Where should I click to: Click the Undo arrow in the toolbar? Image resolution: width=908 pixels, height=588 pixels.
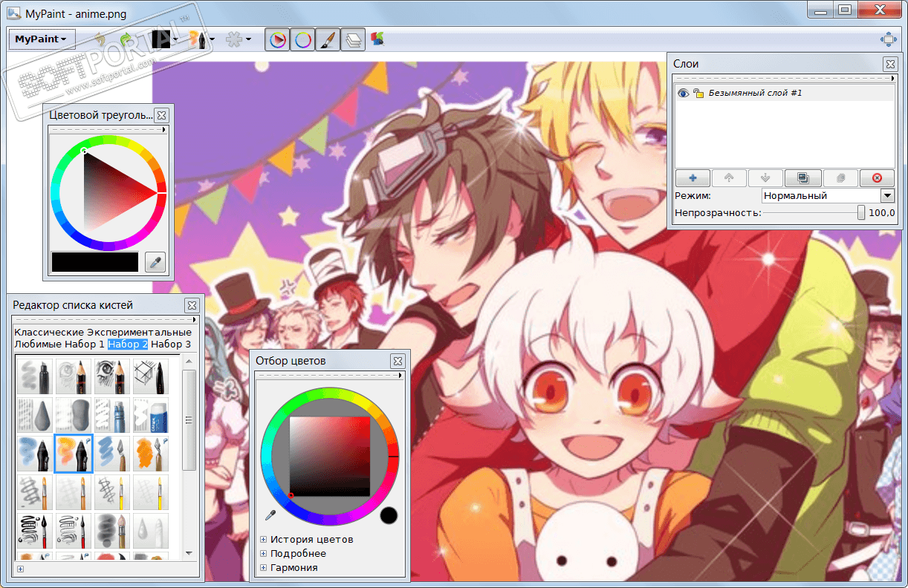[x=100, y=39]
